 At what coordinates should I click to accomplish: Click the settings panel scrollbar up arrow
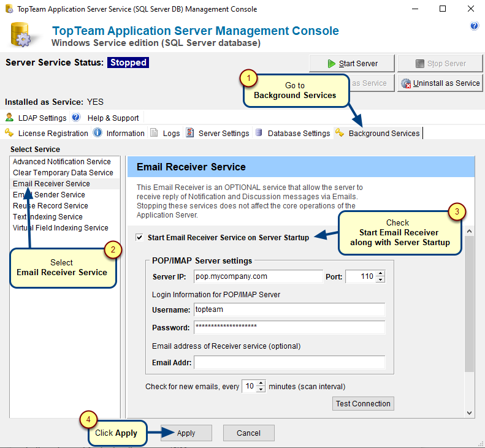pos(469,231)
